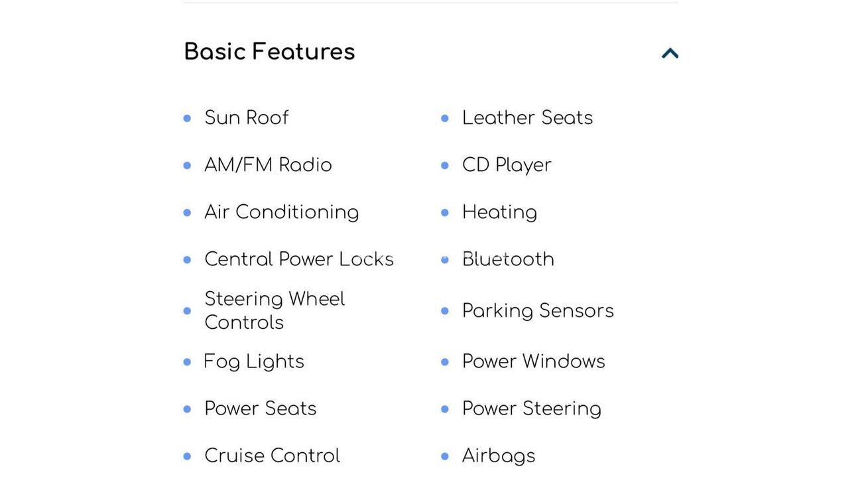Image resolution: width=862 pixels, height=504 pixels.
Task: Collapse the Basic Features section chevron
Action: (x=670, y=53)
